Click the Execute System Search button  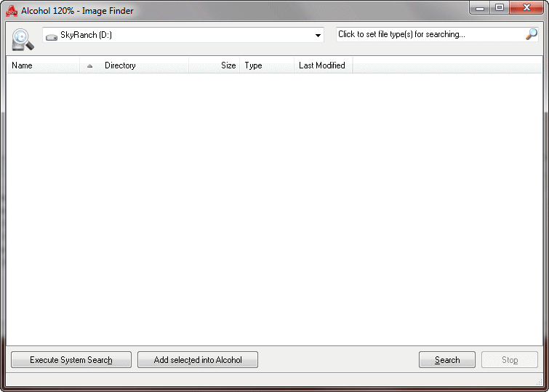[71, 360]
